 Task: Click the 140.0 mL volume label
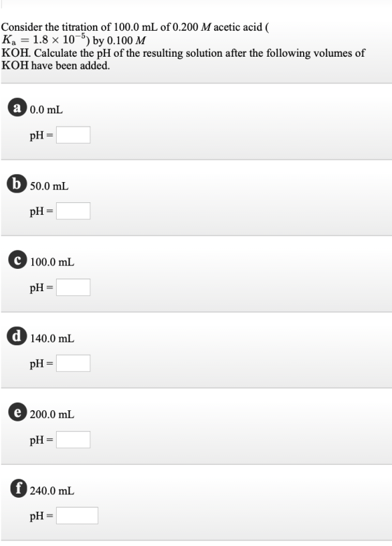pyautogui.click(x=52, y=338)
